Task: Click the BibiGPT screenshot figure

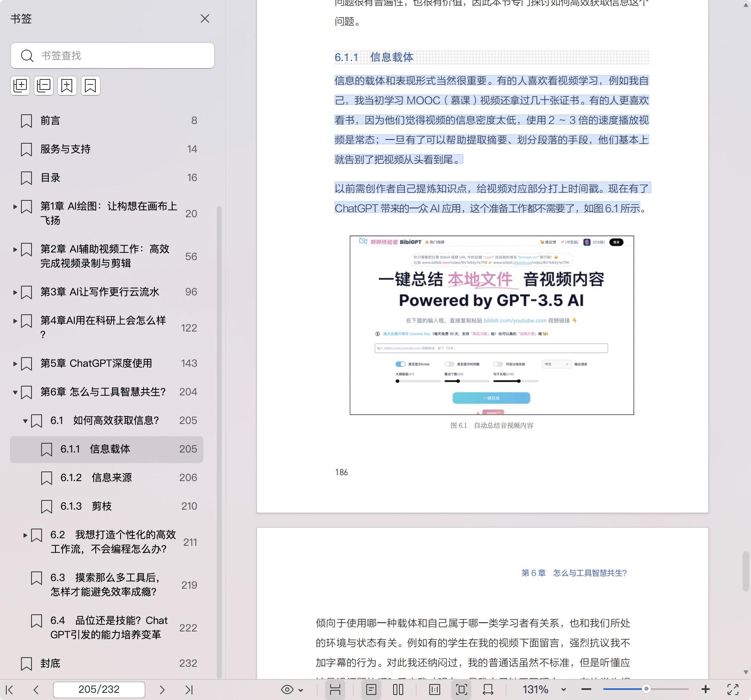Action: [x=492, y=325]
